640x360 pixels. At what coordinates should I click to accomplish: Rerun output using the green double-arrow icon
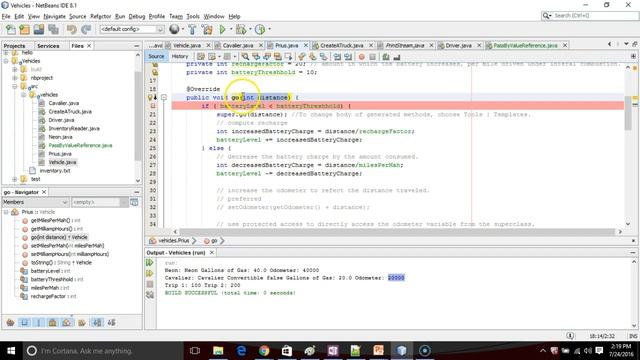[x=150, y=262]
